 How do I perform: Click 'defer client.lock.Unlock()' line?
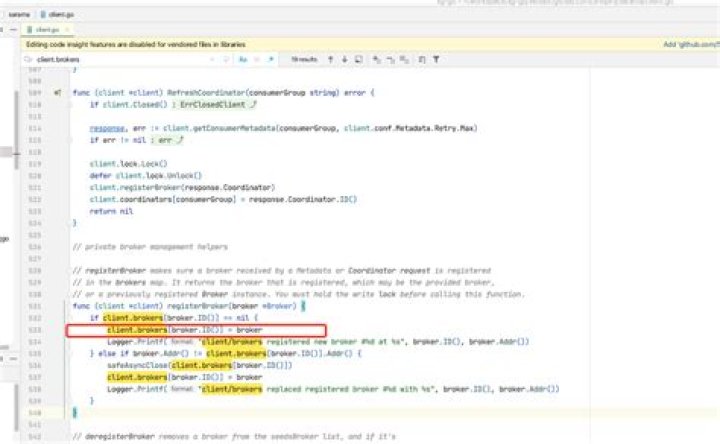point(146,176)
